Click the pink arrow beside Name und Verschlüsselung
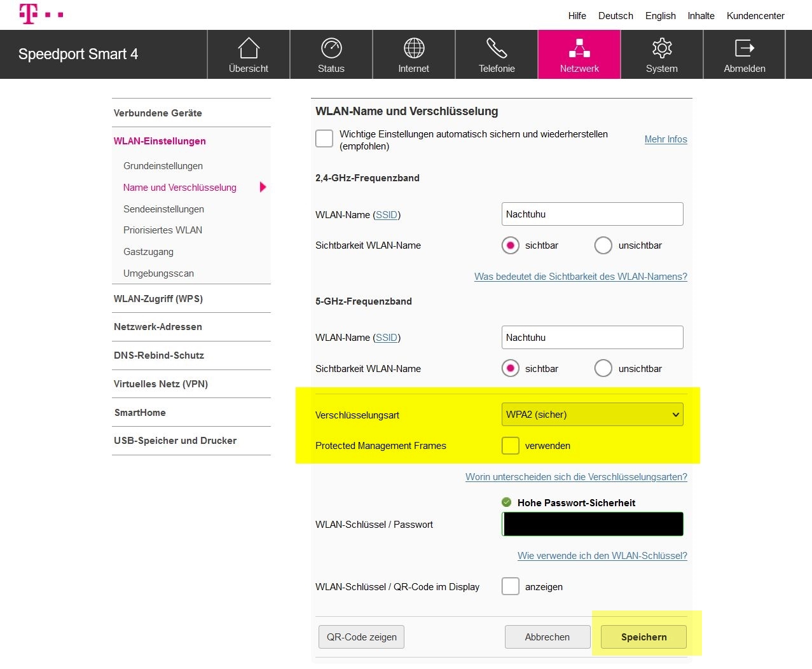 coord(263,187)
